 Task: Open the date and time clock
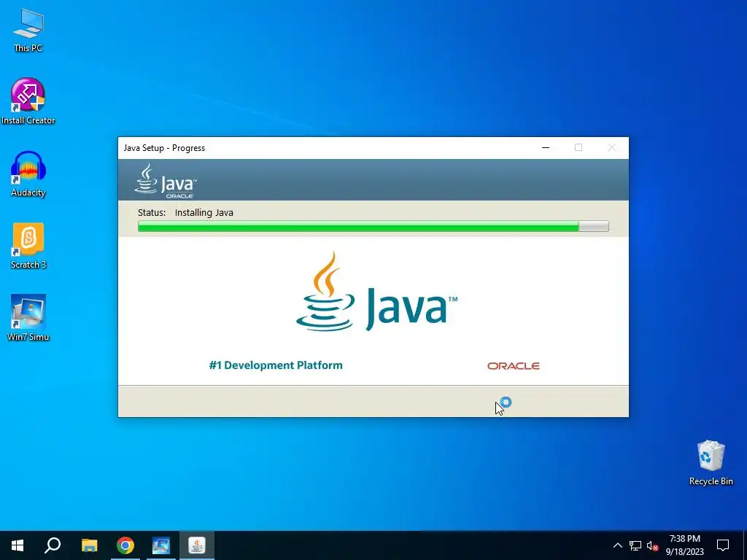[684, 545]
